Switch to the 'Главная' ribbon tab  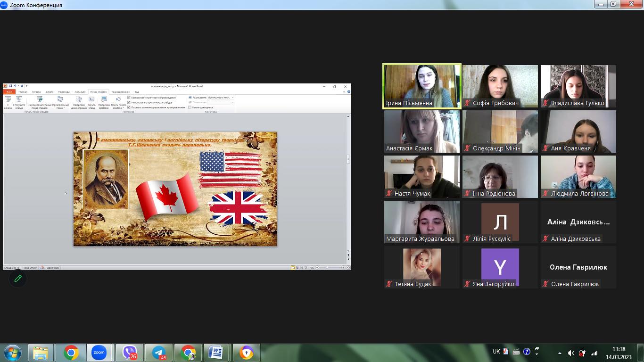pyautogui.click(x=23, y=92)
